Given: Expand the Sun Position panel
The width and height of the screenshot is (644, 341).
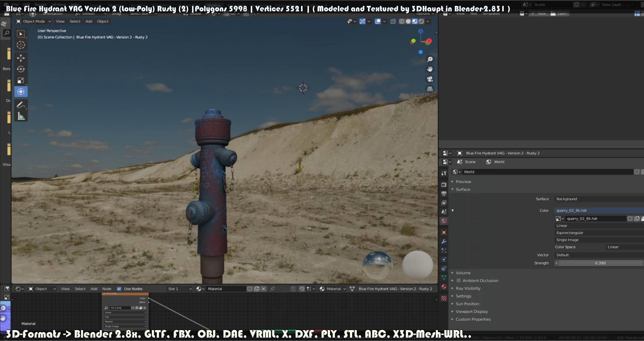Looking at the screenshot, I should click(467, 304).
